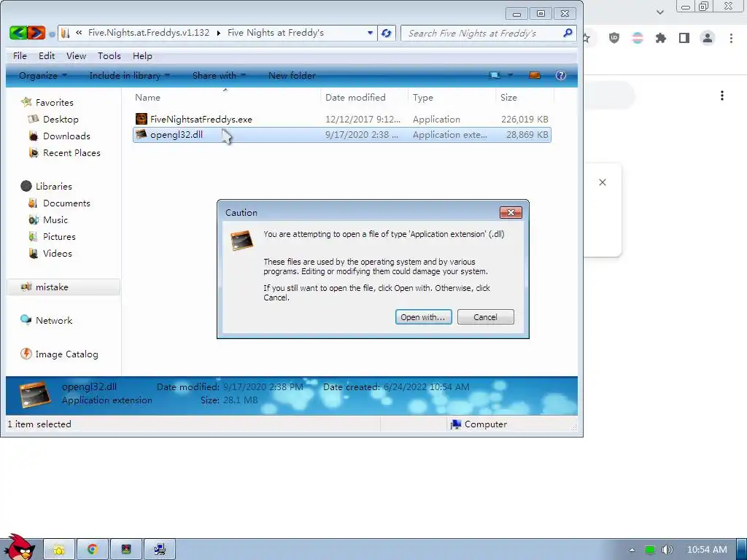The height and width of the screenshot is (560, 747).
Task: Expand Include in library dropdown
Action: [129, 75]
